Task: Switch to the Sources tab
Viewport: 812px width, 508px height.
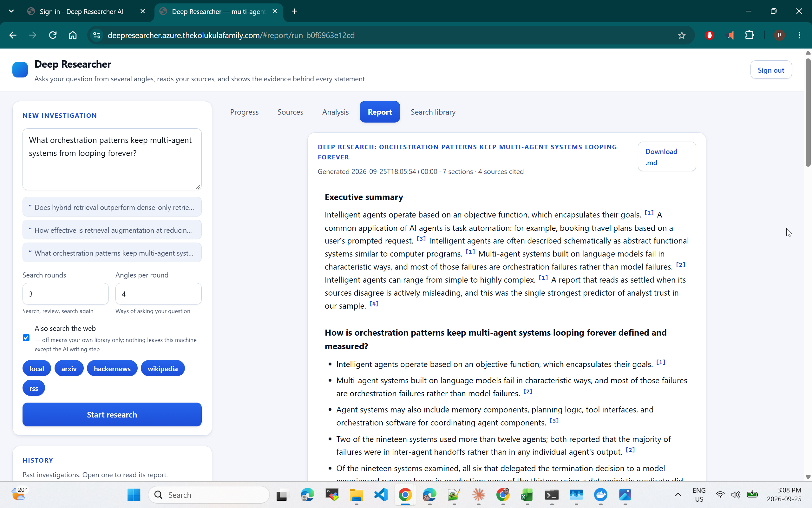Action: [x=290, y=112]
